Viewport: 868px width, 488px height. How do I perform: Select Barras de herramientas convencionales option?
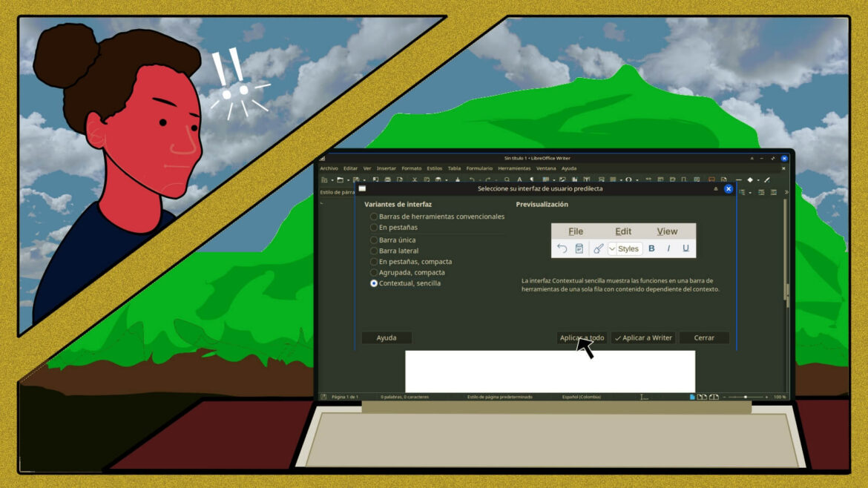436,217
